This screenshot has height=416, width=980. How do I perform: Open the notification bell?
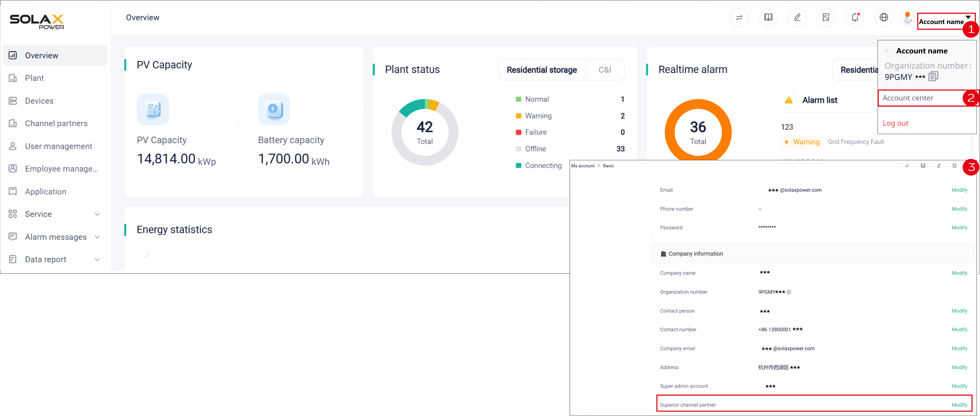click(855, 17)
